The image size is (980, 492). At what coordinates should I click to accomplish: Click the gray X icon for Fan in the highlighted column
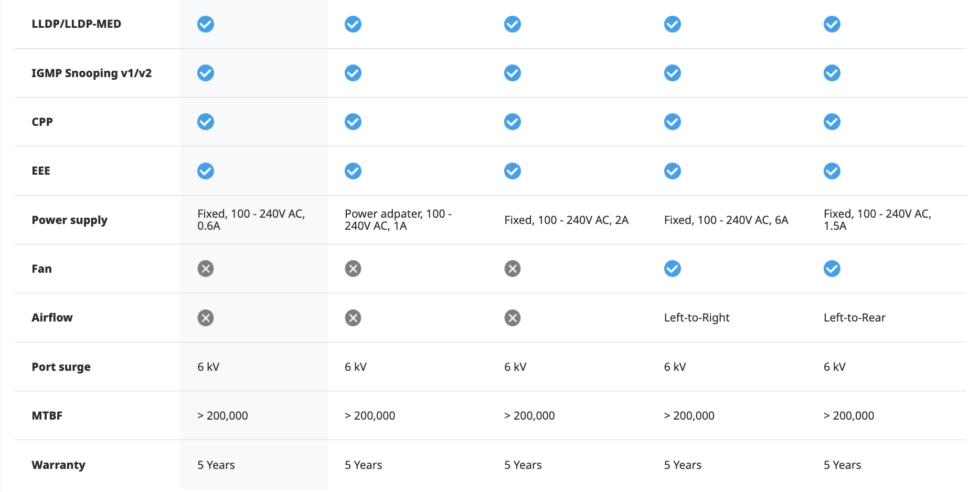(x=205, y=269)
